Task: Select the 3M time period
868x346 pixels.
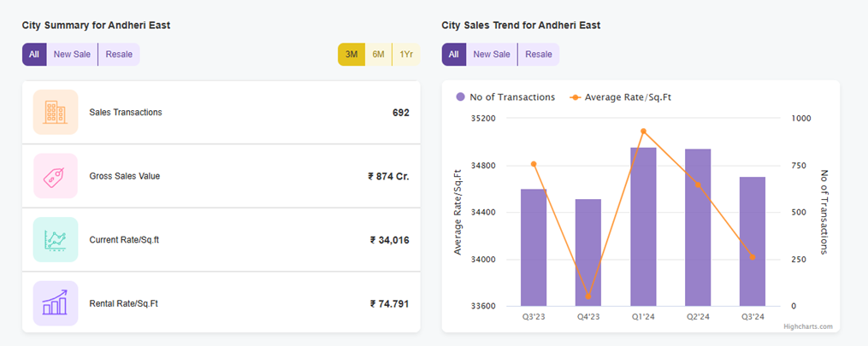Action: 351,55
